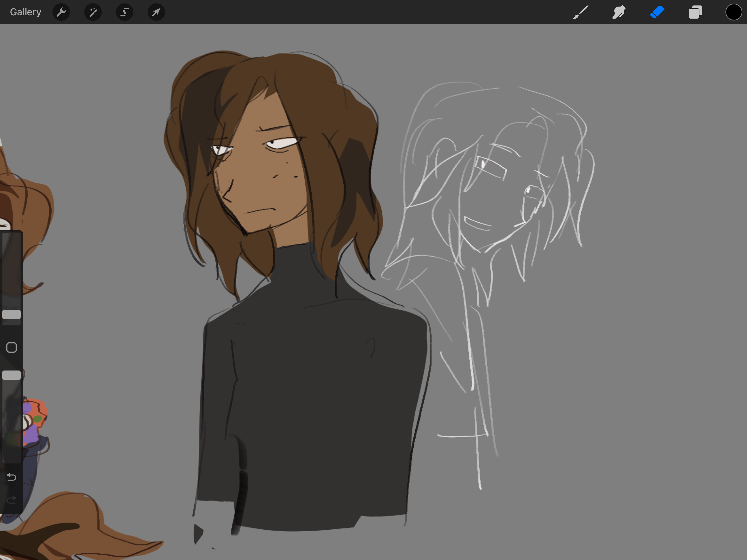Screen dimensions: 747x560
Task: Open the Actions wrench menu
Action: point(61,13)
